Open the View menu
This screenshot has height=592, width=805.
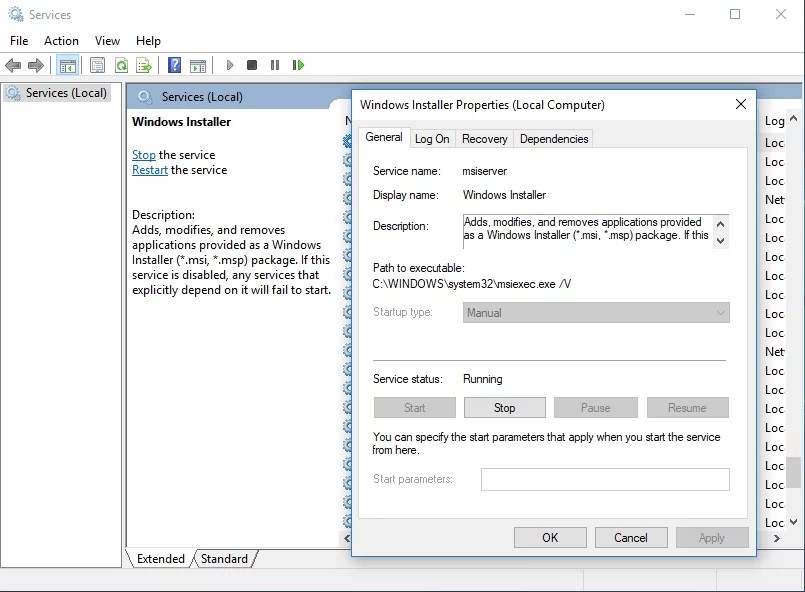click(107, 41)
